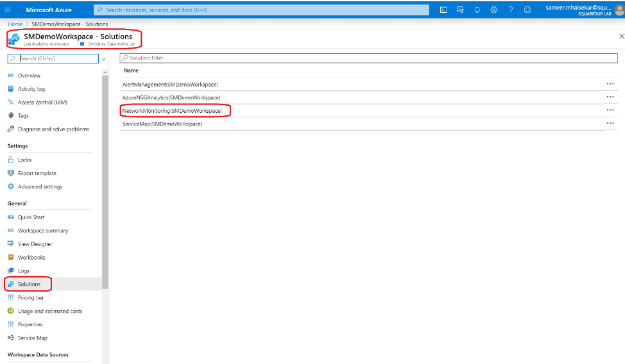The height and width of the screenshot is (364, 625).
Task: Open ellipsis menu for NetworkMonitoring solution
Action: (x=610, y=110)
